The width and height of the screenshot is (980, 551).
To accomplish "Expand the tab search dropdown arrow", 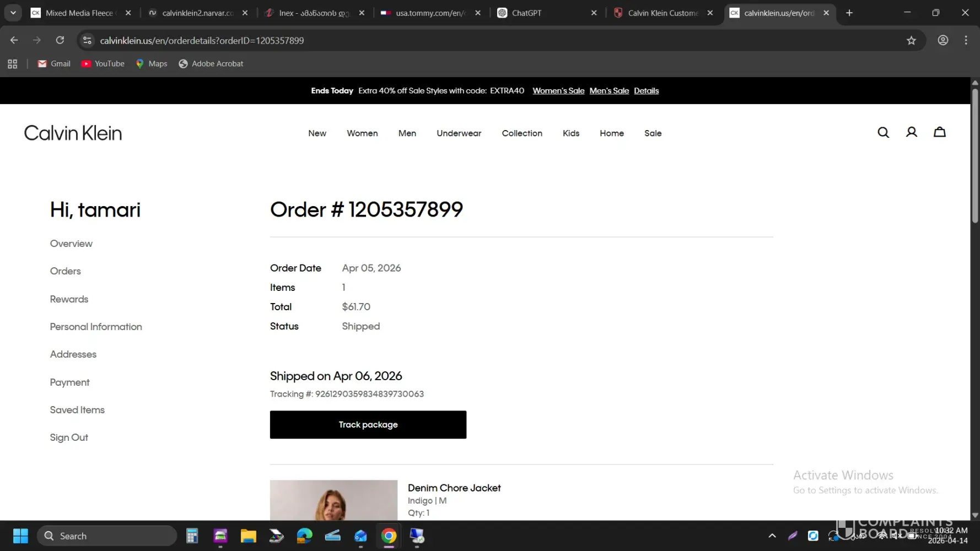I will pyautogui.click(x=13, y=13).
